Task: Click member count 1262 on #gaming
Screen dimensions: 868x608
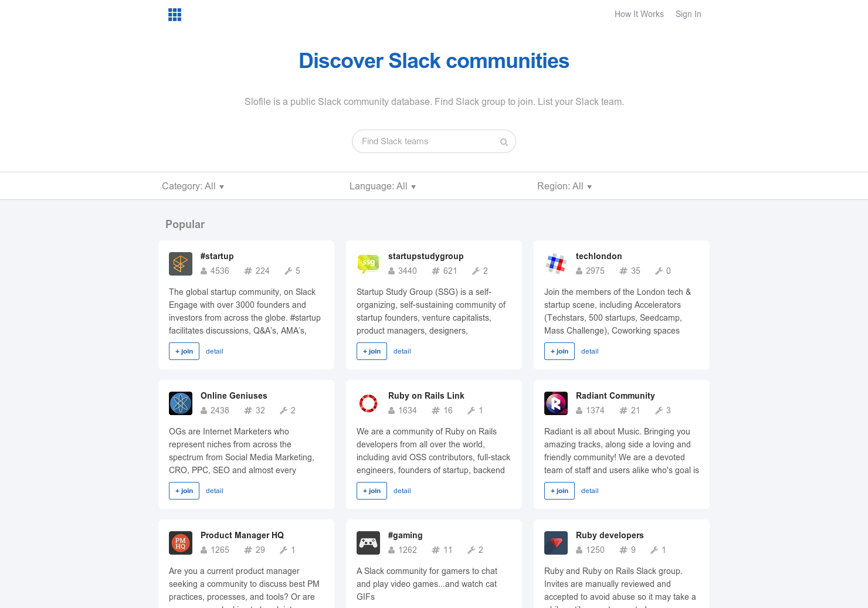Action: click(x=408, y=550)
